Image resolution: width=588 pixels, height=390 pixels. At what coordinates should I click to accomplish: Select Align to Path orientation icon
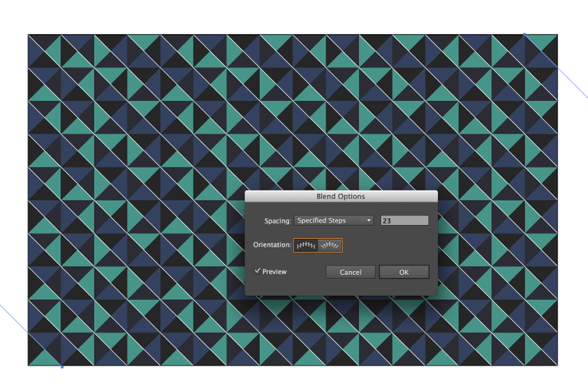[330, 245]
